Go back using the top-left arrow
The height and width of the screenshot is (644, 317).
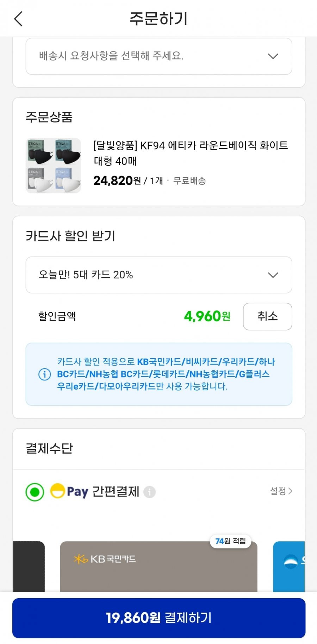coord(18,19)
